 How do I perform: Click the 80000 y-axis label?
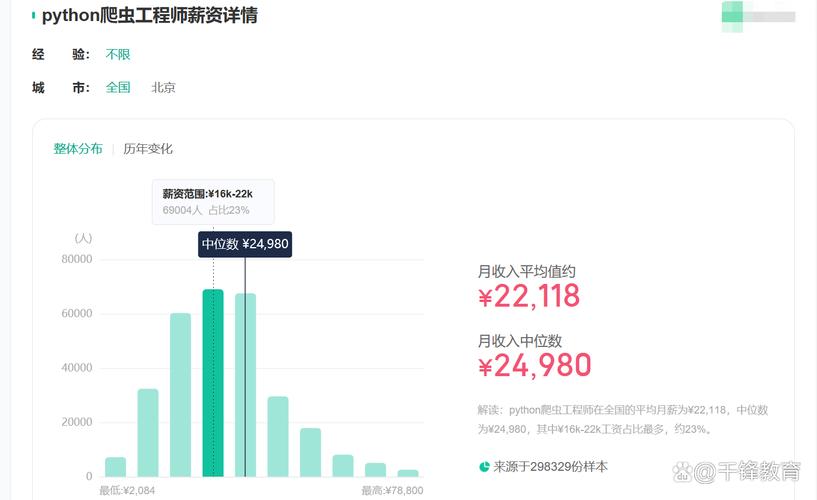pyautogui.click(x=77, y=259)
